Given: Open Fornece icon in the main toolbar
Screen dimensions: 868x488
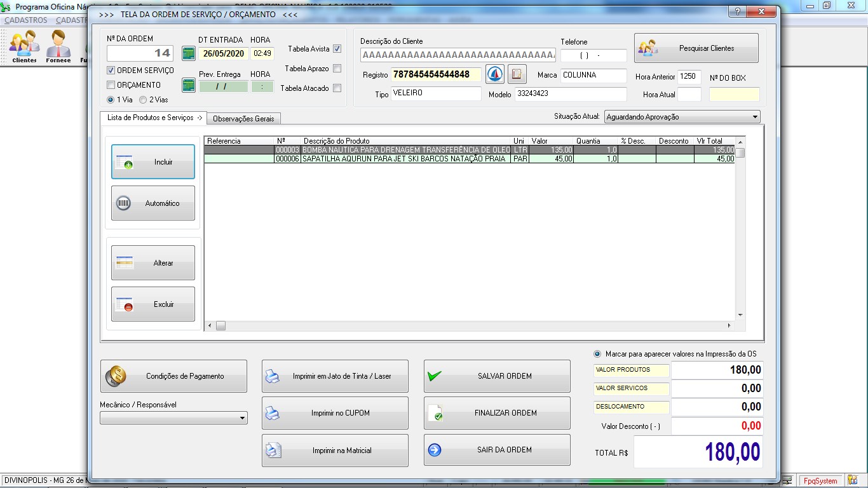Looking at the screenshot, I should click(x=58, y=46).
